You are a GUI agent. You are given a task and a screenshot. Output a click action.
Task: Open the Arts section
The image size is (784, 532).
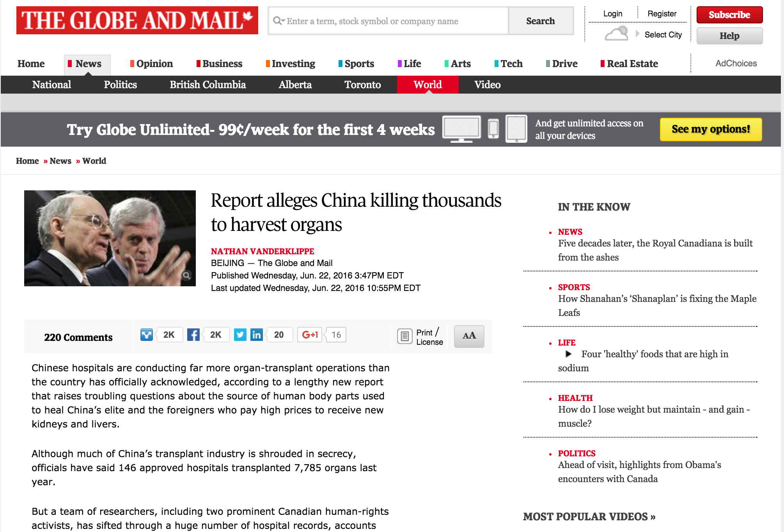(x=458, y=64)
